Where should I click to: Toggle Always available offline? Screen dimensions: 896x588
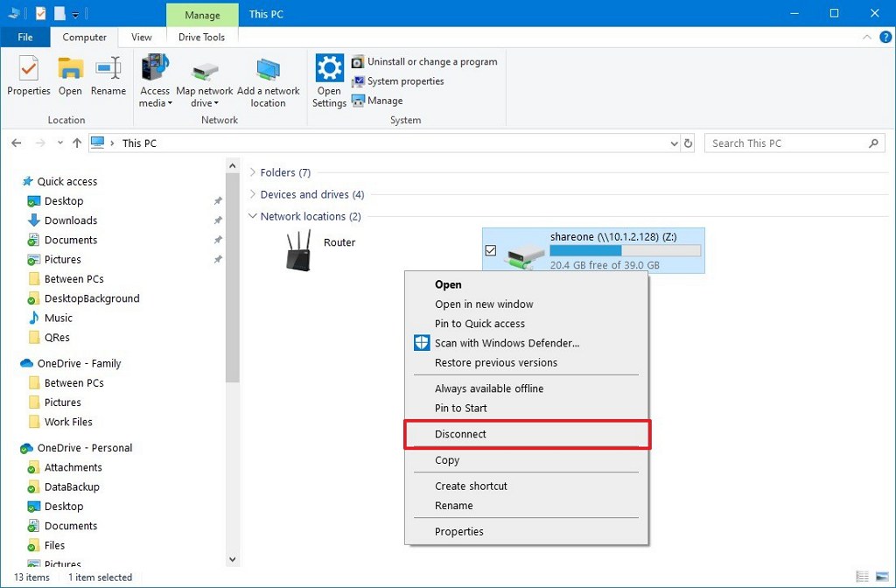click(489, 388)
